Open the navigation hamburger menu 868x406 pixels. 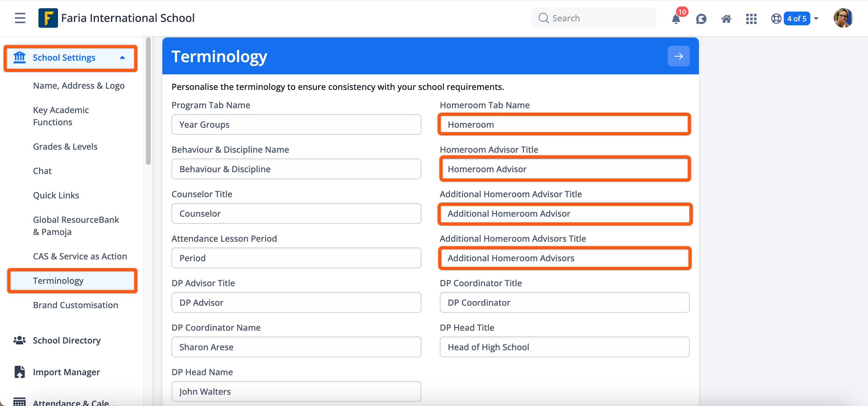[x=20, y=18]
